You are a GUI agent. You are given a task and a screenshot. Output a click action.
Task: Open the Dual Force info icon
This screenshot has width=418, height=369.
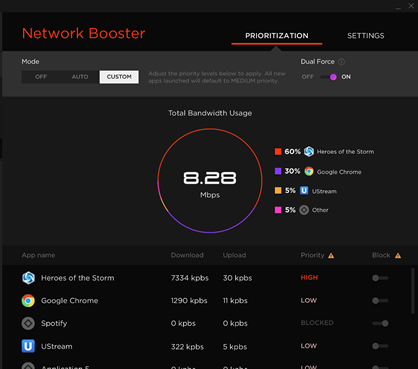point(341,62)
